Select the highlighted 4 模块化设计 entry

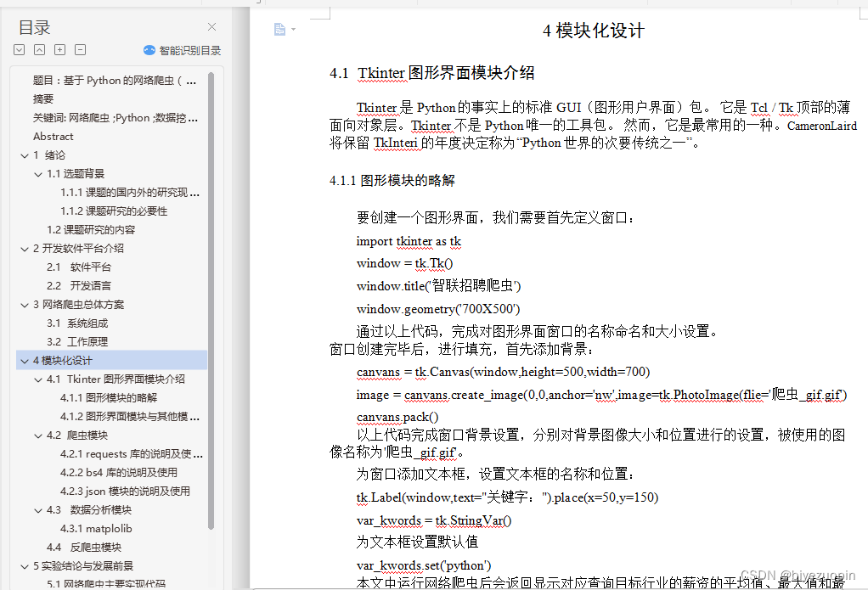[112, 360]
